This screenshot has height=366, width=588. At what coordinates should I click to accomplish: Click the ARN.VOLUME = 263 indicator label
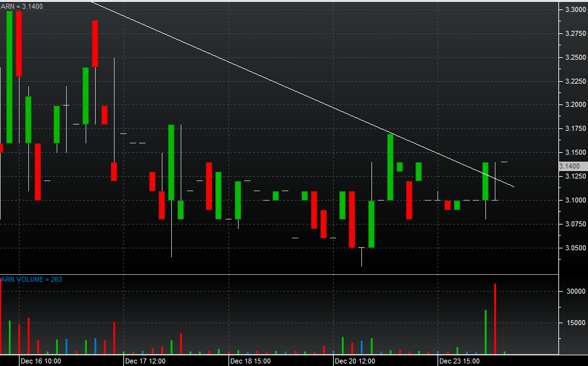(x=31, y=279)
